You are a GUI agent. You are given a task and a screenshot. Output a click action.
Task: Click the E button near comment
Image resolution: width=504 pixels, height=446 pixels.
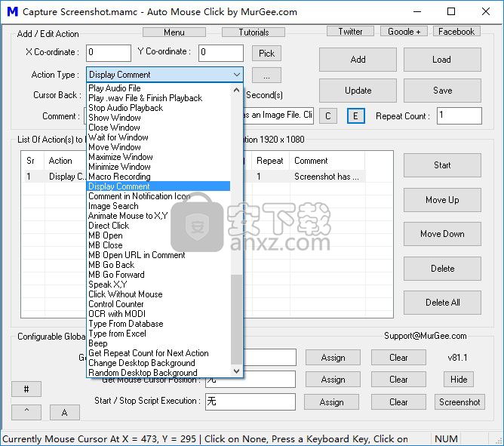pyautogui.click(x=356, y=115)
